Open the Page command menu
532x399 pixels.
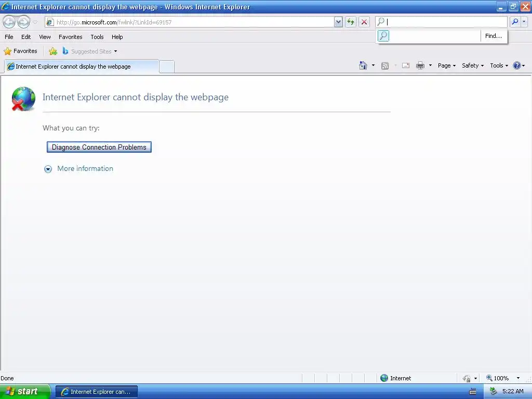(446, 65)
